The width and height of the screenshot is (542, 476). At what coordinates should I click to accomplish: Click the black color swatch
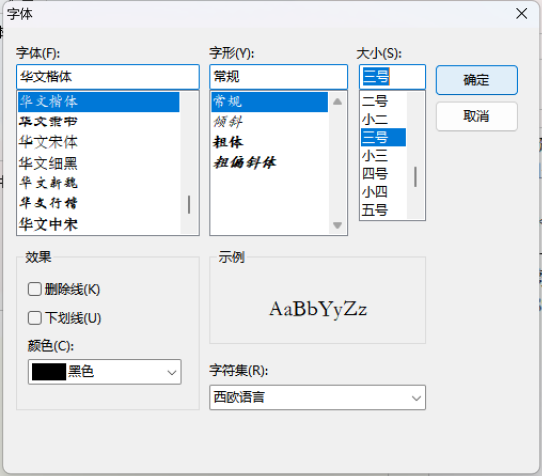(49, 372)
